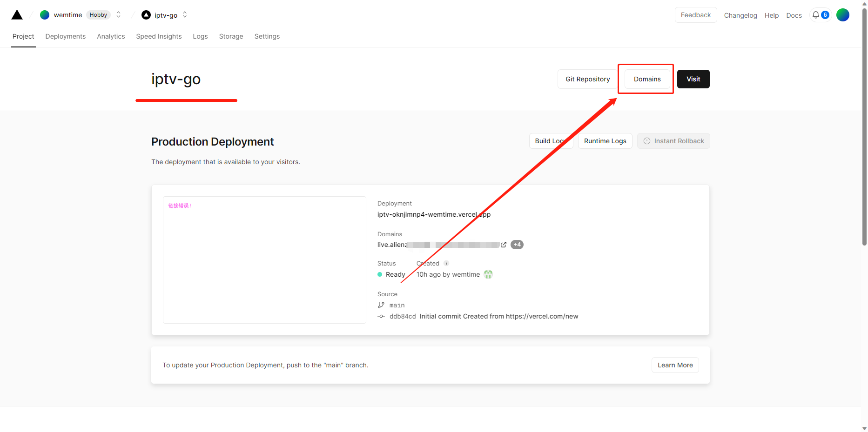Viewport: 868px width, 432px height.
Task: Click the deployment preview thumbnail
Action: click(264, 260)
